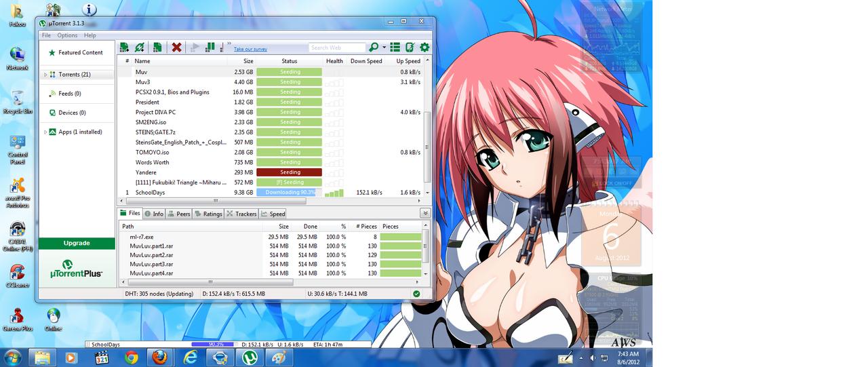This screenshot has height=367, width=868.
Task: Click the Add Torrent toolbar icon
Action: tap(124, 47)
